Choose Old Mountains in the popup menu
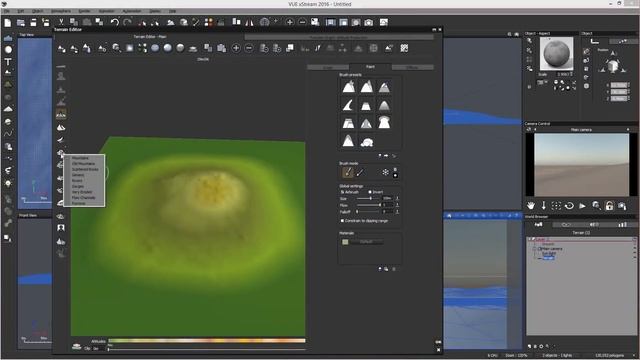The height and width of the screenshot is (360, 640). coord(83,164)
